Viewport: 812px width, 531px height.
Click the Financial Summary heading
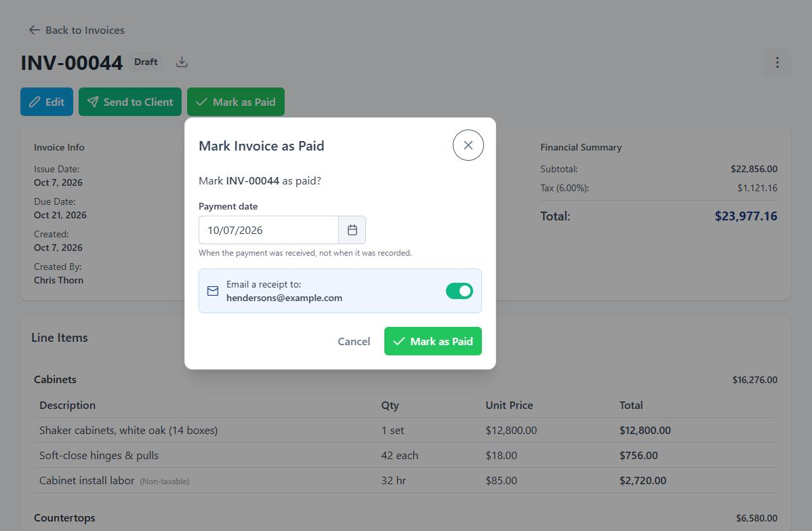pos(581,147)
